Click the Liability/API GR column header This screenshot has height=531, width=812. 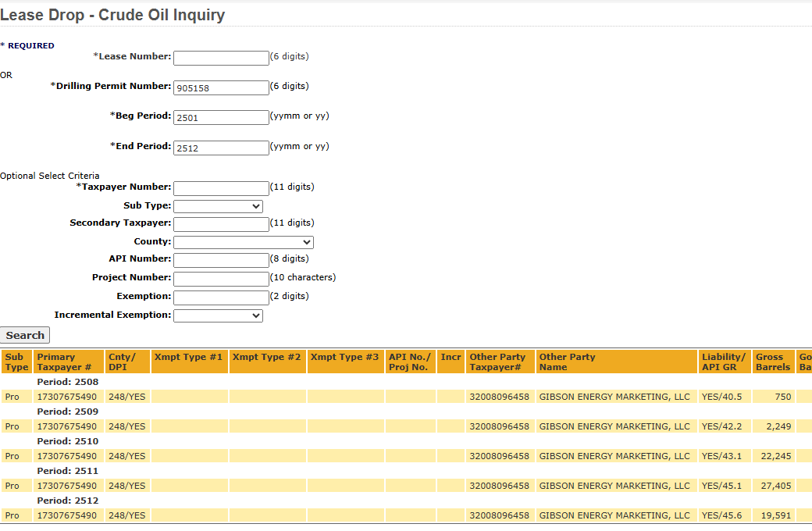[x=724, y=362]
